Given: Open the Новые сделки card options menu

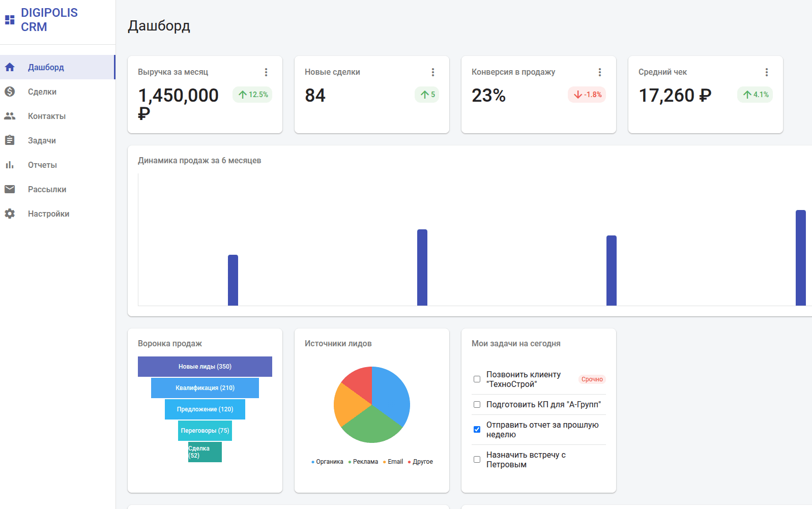Looking at the screenshot, I should pos(433,72).
